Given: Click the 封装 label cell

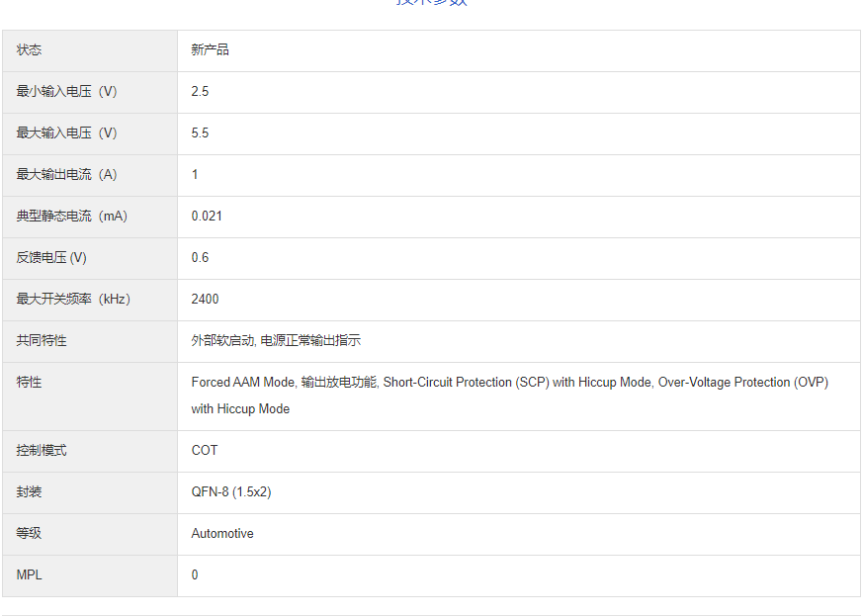Looking at the screenshot, I should click(90, 492).
